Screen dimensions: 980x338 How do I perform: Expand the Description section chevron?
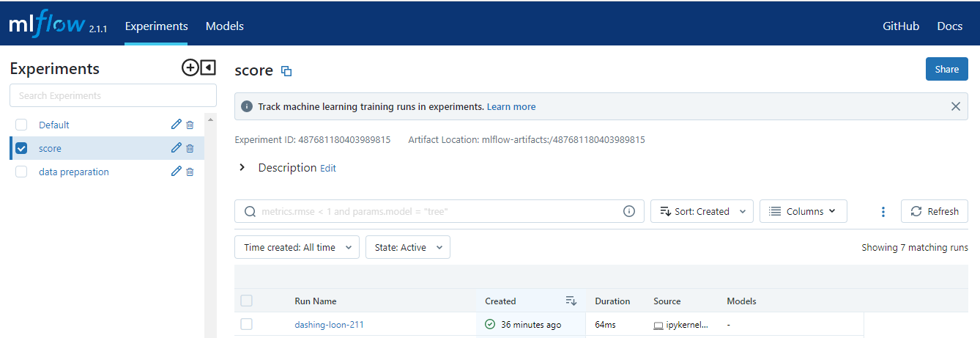(x=242, y=168)
